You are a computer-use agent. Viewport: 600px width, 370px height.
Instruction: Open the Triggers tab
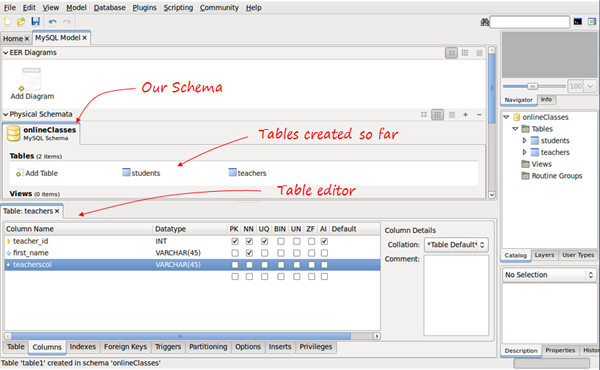coord(168,347)
